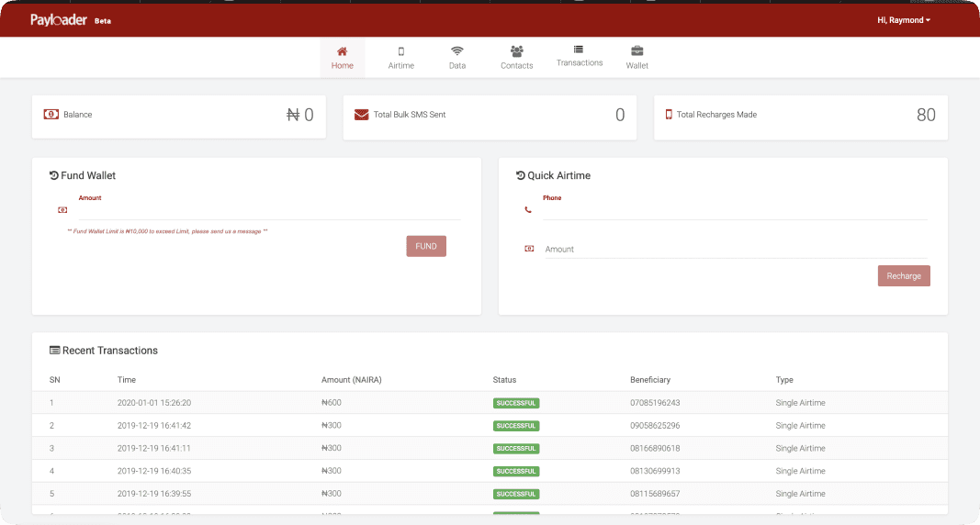
Task: Focus the Fund Wallet Amount field
Action: [x=268, y=210]
